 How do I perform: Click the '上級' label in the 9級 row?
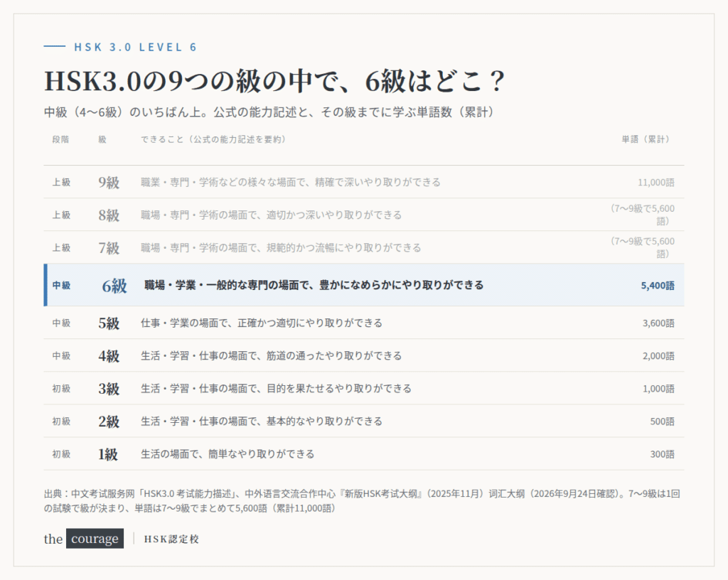[61, 183]
